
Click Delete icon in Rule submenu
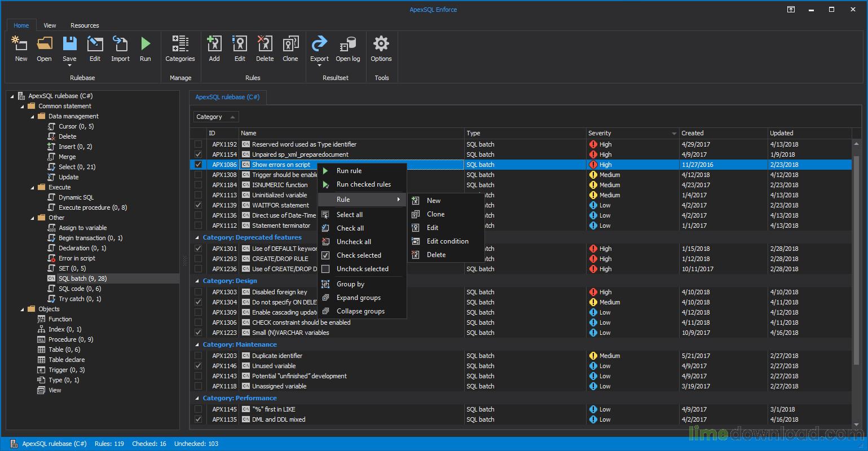(x=416, y=255)
